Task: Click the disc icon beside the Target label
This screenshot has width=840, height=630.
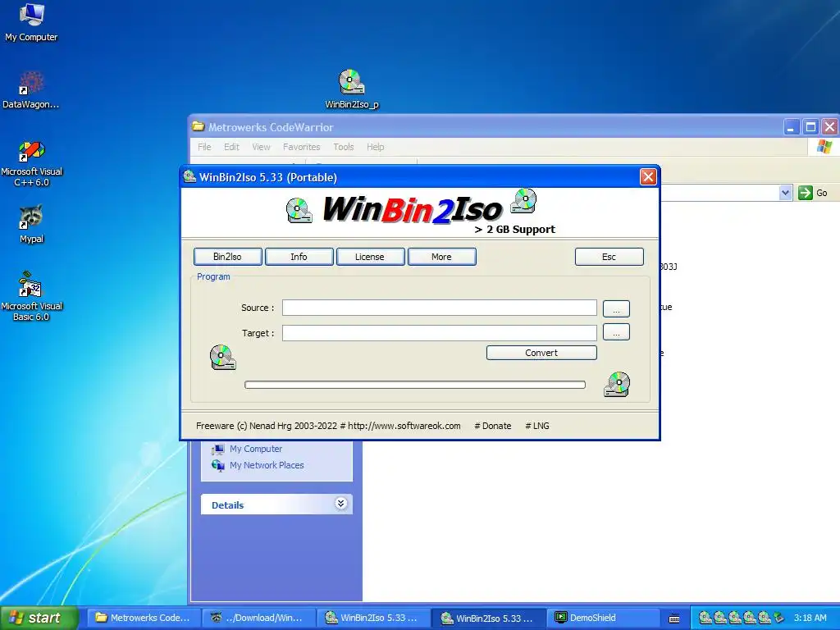Action: (223, 358)
